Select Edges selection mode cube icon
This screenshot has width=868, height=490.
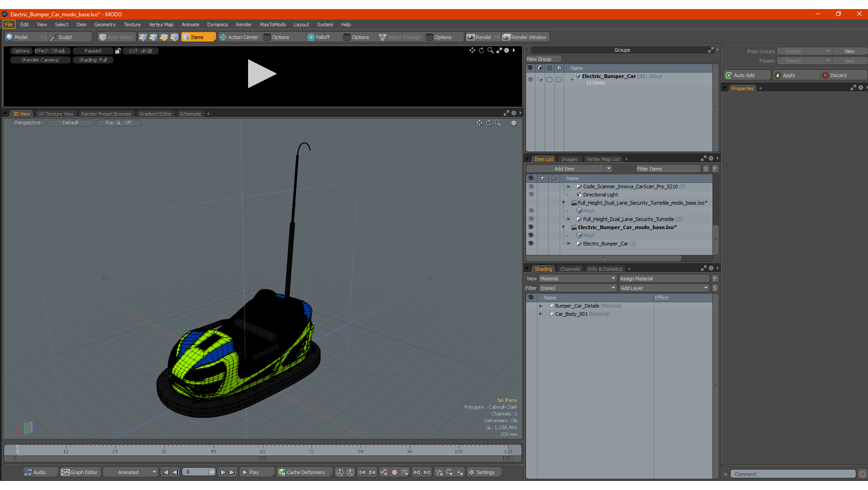pyautogui.click(x=153, y=37)
